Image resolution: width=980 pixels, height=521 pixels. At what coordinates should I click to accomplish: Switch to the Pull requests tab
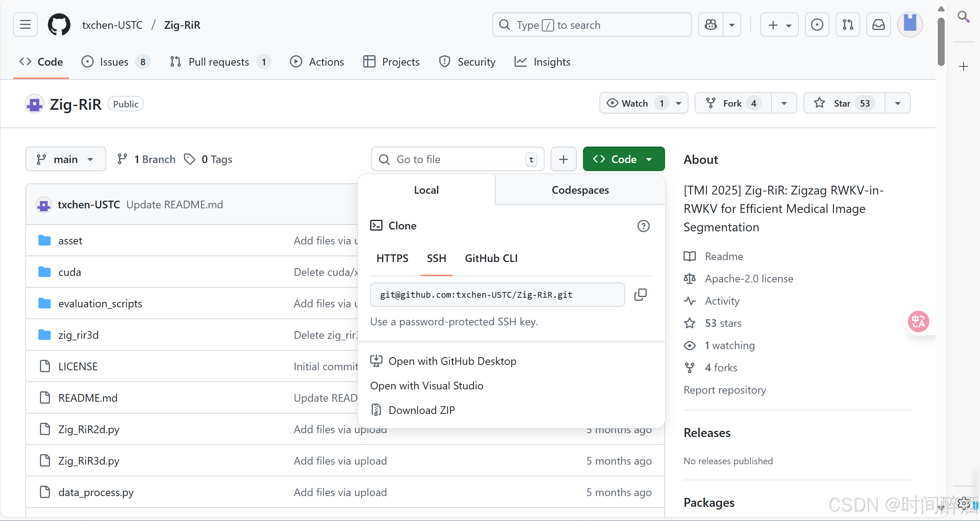click(x=220, y=62)
